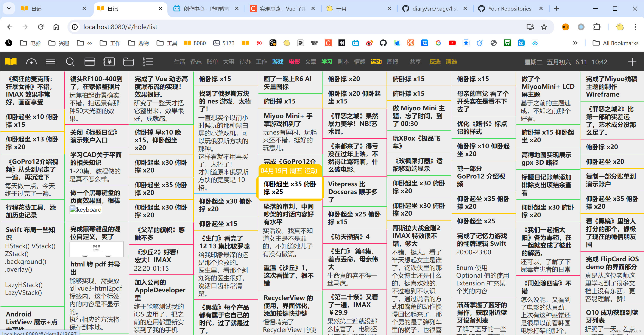Open extensions puzzle icon
Image resolution: width=644 pixels, height=335 pixels.
[597, 27]
